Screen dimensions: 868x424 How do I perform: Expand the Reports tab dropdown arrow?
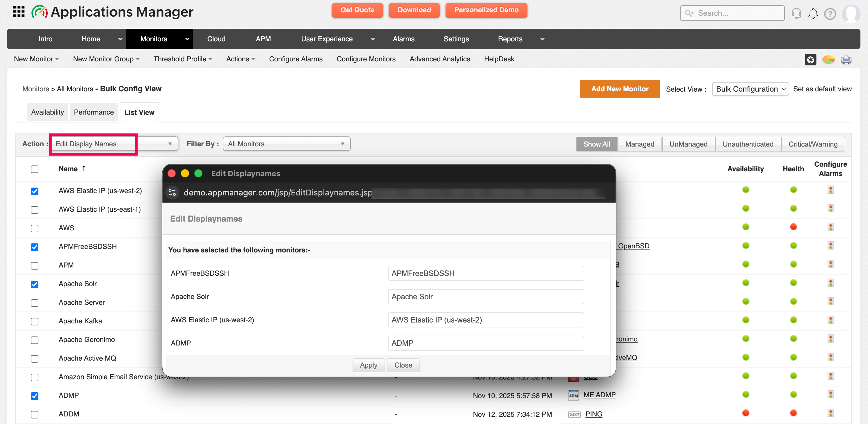click(x=542, y=39)
